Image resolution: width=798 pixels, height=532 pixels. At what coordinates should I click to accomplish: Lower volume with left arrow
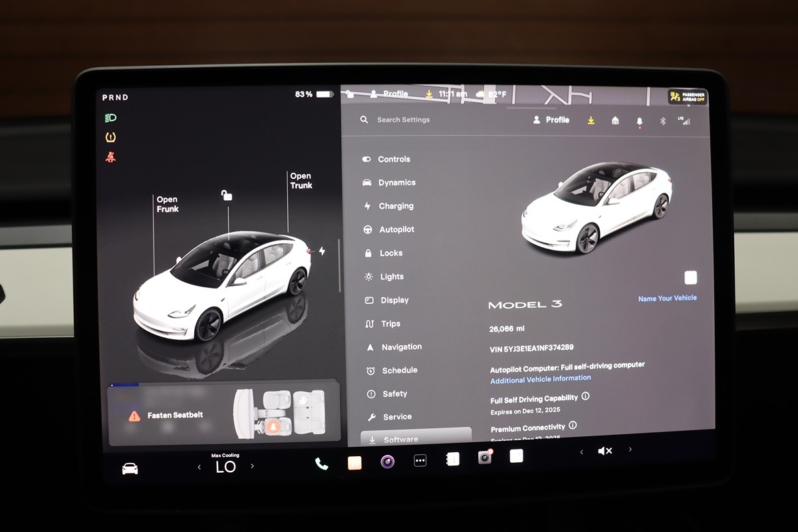coord(581,452)
